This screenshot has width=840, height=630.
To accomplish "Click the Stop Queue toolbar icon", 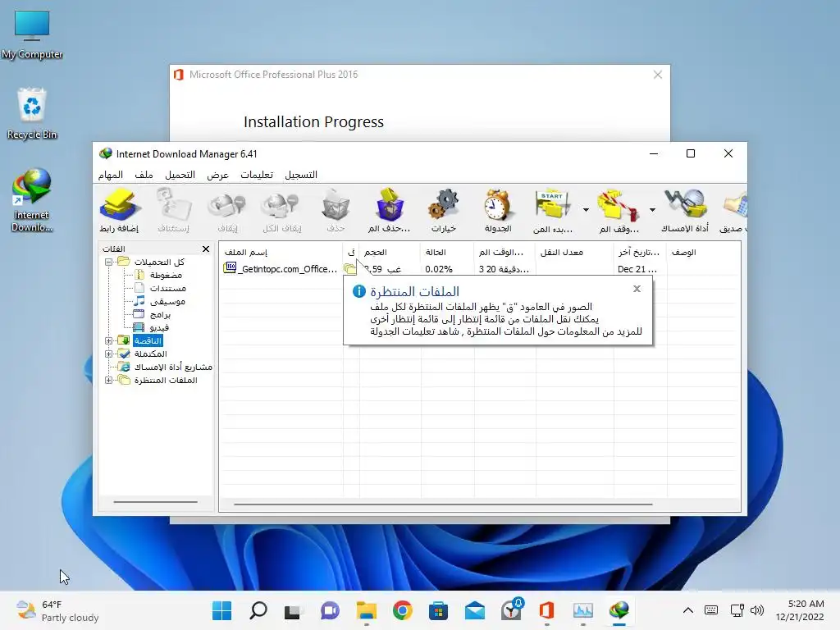I will coord(619,211).
